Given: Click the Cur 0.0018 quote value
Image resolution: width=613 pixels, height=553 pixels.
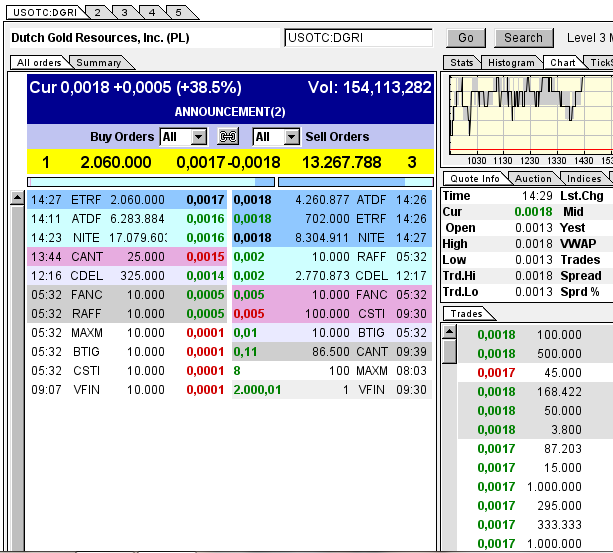Looking at the screenshot, I should click(x=533, y=212).
